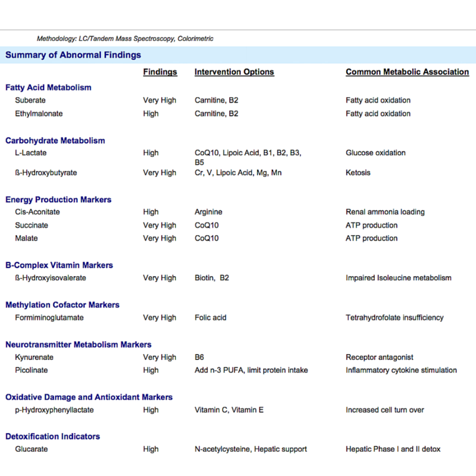476x476 pixels.
Task: Select the Carbohydrate Metabolism section title
Action: [x=55, y=141]
